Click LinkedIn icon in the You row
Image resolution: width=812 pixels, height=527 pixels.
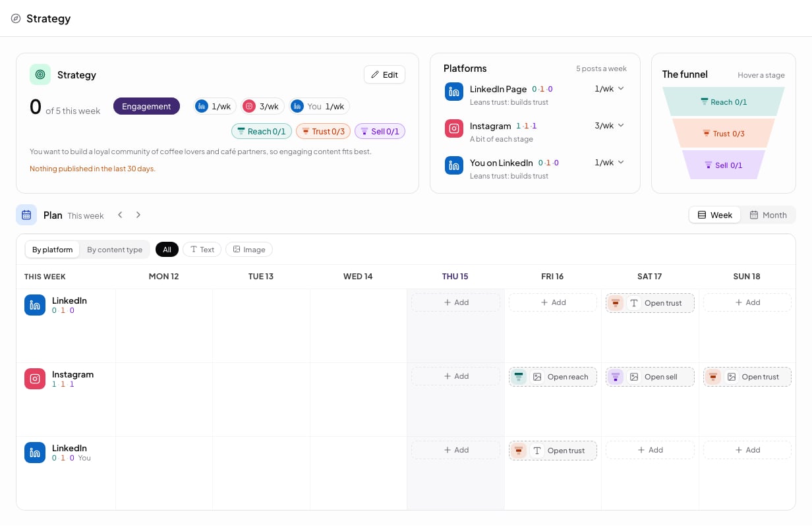point(35,453)
